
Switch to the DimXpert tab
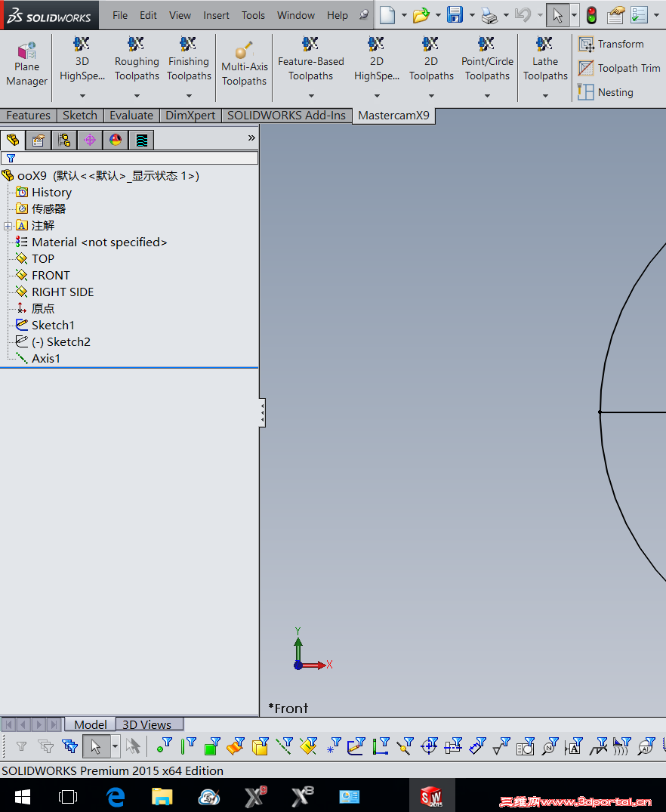(x=190, y=116)
